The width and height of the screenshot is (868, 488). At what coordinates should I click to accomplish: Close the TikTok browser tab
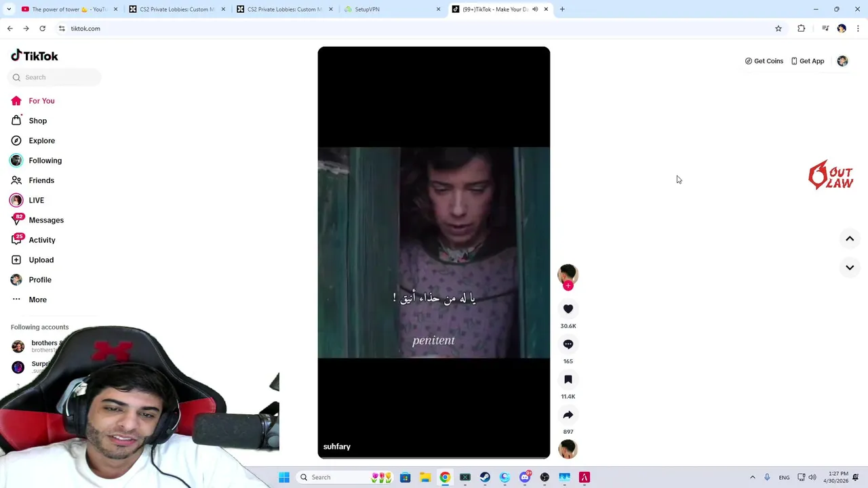[x=546, y=9]
